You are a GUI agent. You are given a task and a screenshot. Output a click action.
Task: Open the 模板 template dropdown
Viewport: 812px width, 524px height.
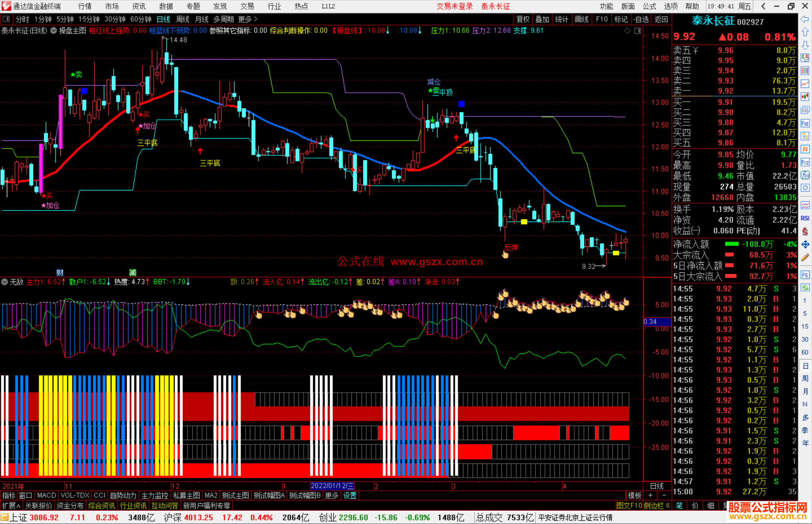[x=635, y=496]
